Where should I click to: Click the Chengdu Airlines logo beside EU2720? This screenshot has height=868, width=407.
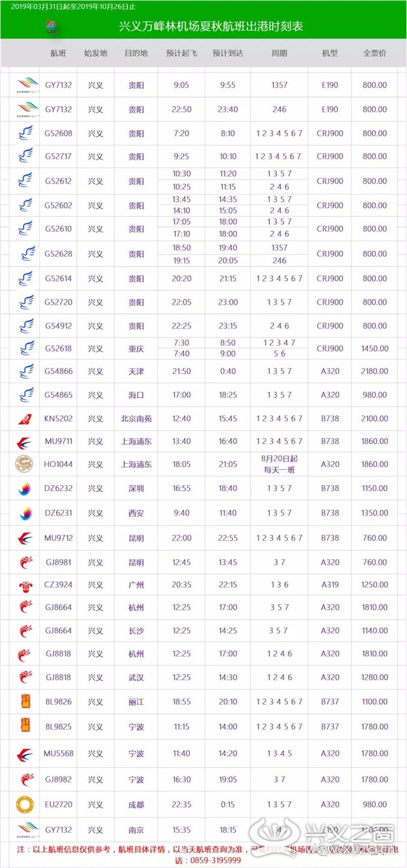(25, 804)
